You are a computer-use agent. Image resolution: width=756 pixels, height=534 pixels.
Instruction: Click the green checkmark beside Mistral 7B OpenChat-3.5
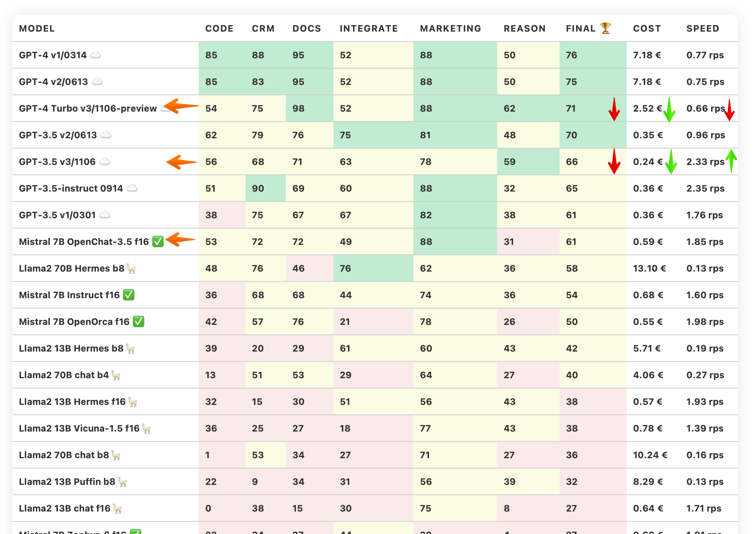158,241
